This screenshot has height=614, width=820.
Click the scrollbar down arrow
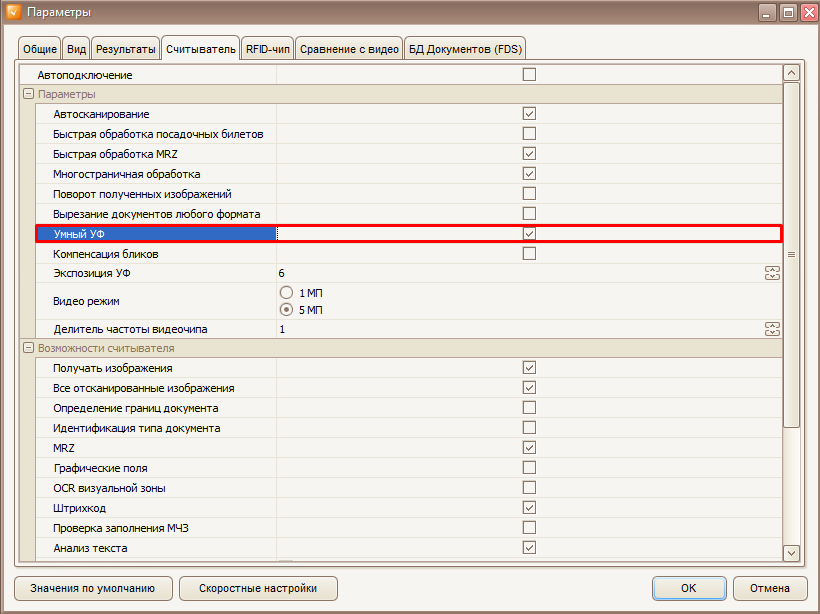coord(791,553)
